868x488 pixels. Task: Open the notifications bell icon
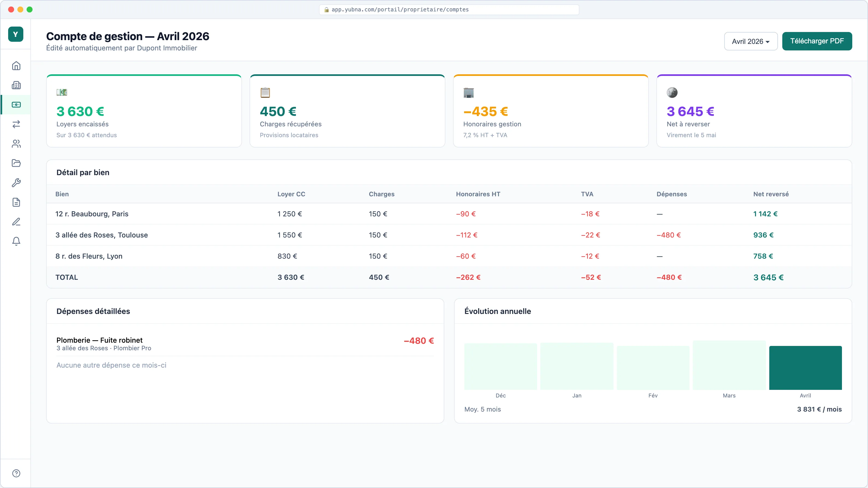16,241
